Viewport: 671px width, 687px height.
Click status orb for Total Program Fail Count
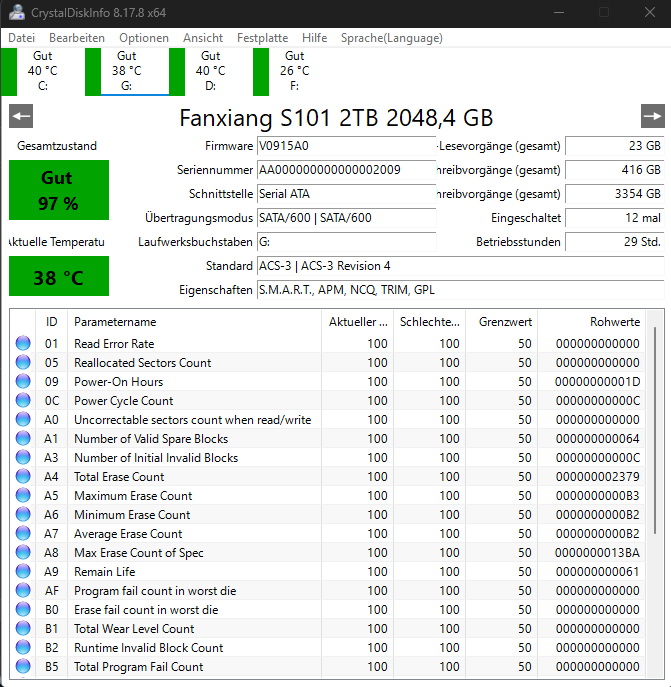tap(23, 666)
